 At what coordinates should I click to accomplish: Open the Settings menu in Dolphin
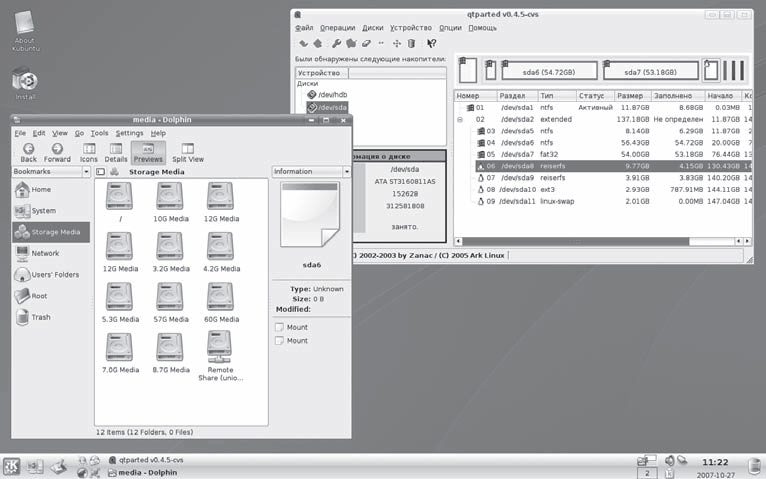click(x=129, y=133)
